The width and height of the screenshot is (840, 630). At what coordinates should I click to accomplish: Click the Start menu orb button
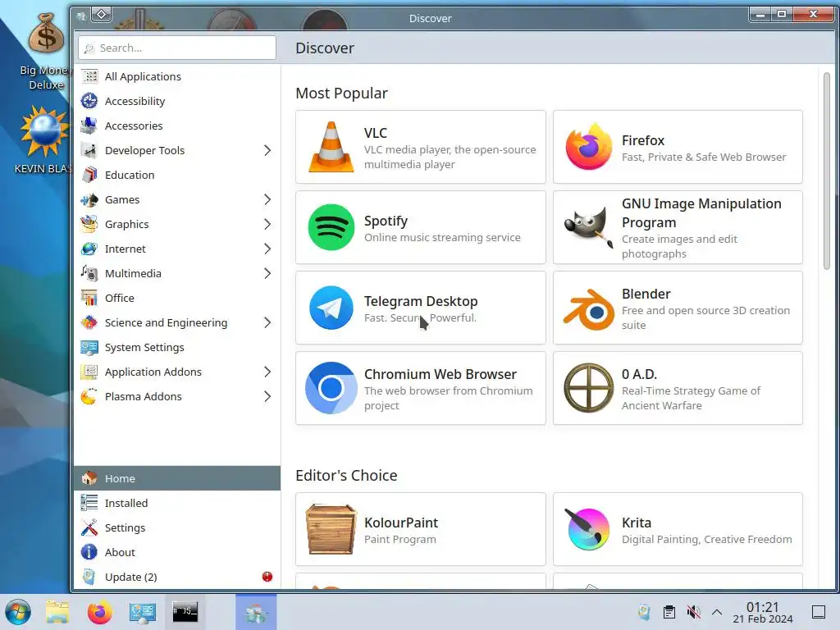[x=18, y=612]
